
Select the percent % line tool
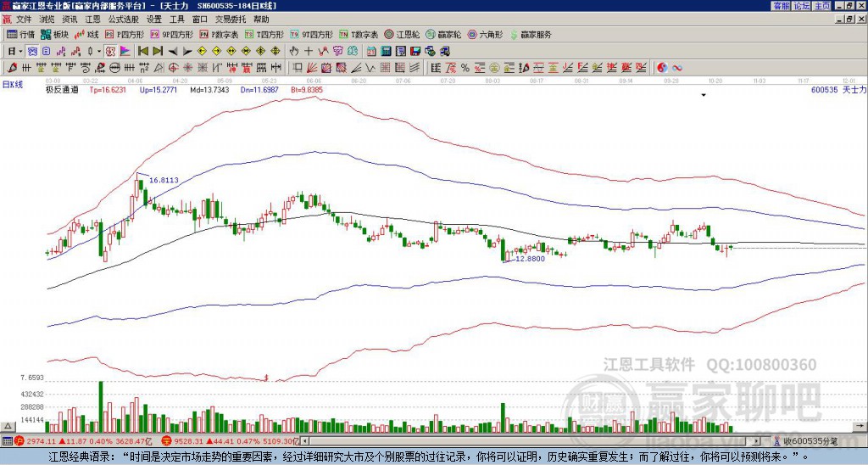465,68
